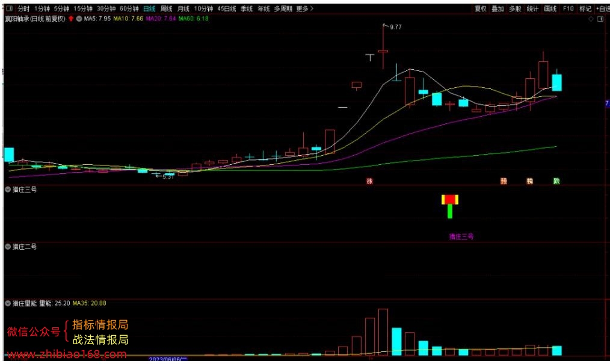Click the 襄阳轴承(日线 前复权) title
This screenshot has width=610, height=364.
pyautogui.click(x=35, y=18)
